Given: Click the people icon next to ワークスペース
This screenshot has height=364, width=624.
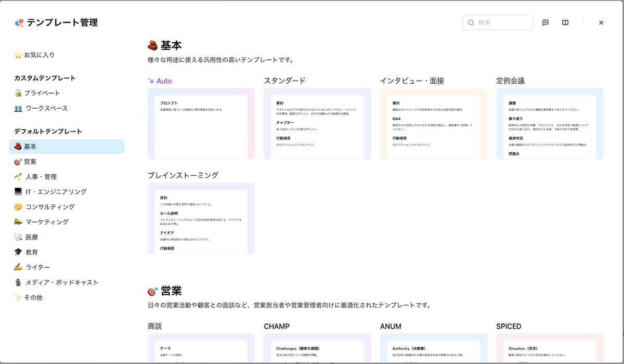Looking at the screenshot, I should coord(18,108).
